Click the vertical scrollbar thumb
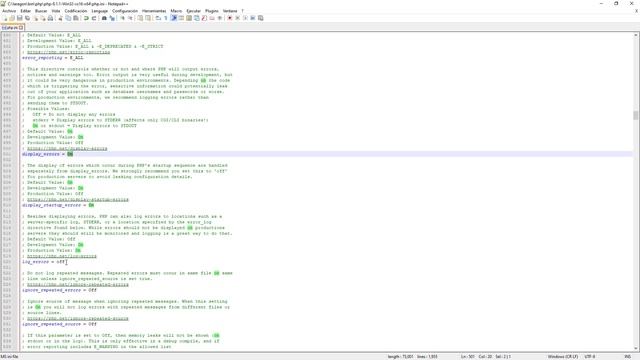The width and height of the screenshot is (640, 360). tap(636, 115)
